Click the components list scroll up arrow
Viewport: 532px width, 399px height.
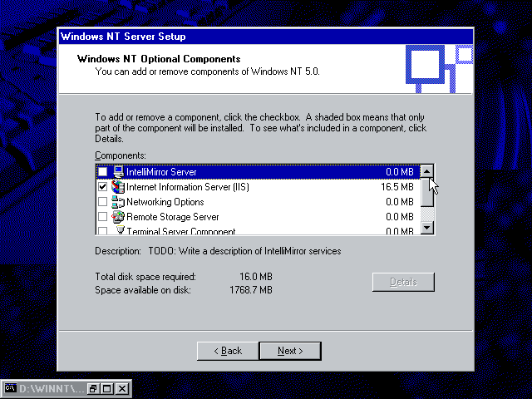click(427, 171)
